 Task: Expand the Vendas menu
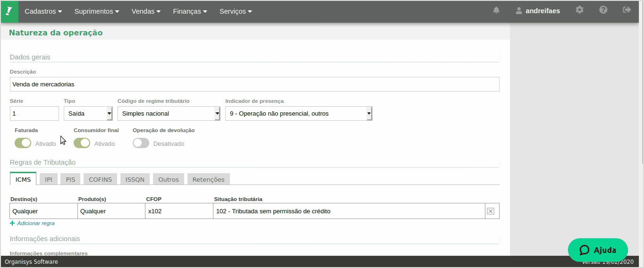pos(146,11)
